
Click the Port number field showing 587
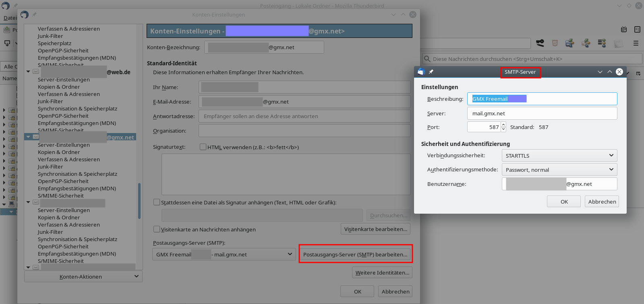pos(484,127)
